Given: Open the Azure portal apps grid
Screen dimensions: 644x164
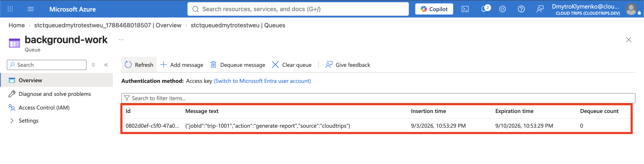Looking at the screenshot, I should pyautogui.click(x=10, y=9).
